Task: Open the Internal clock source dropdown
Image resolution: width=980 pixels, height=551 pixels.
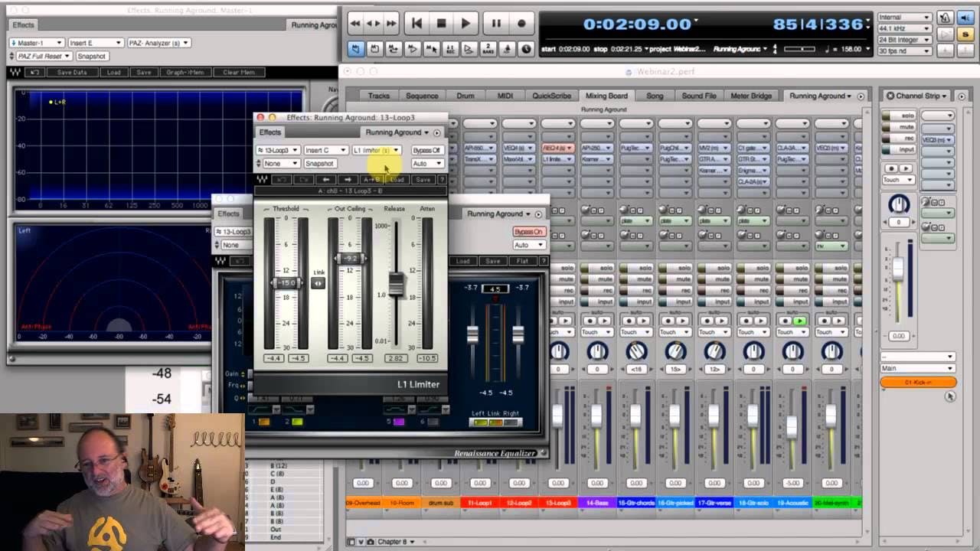Action: click(904, 17)
